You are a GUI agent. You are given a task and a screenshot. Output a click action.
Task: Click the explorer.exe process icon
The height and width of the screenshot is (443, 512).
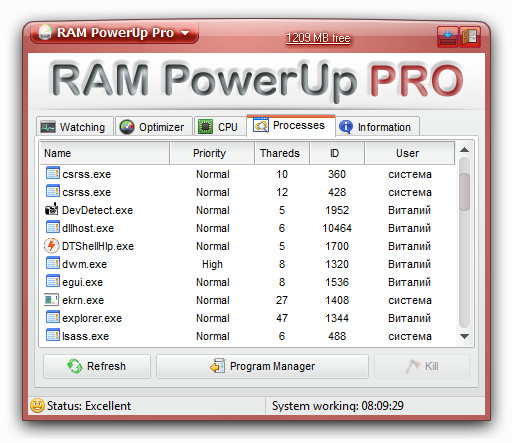(x=52, y=317)
